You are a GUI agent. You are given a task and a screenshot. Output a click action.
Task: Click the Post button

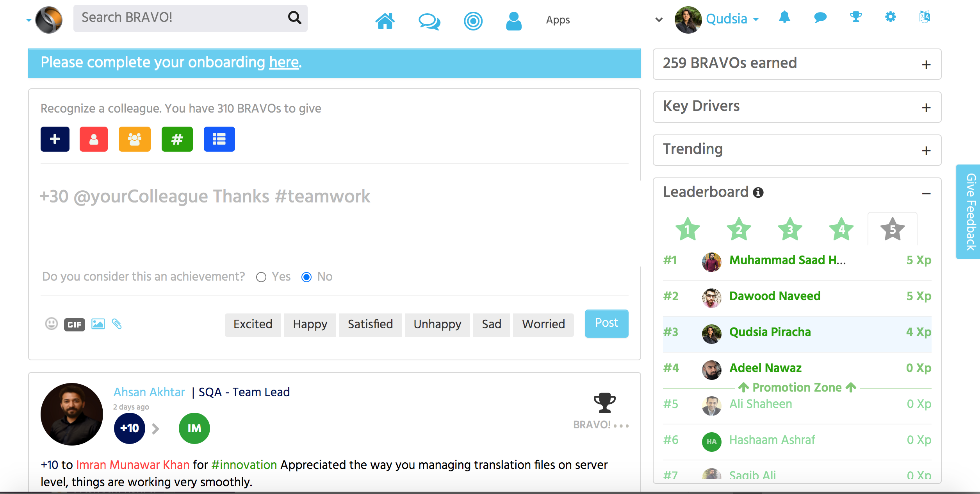coord(607,323)
